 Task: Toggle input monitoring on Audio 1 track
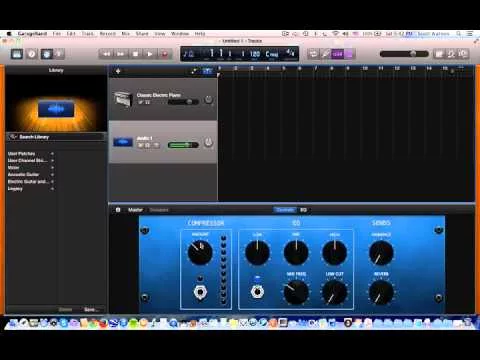pos(155,145)
